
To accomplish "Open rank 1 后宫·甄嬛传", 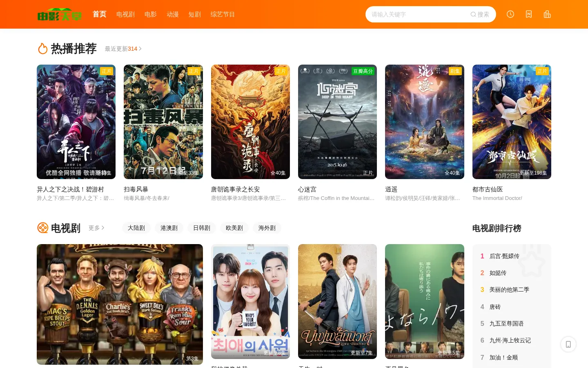I will (504, 256).
